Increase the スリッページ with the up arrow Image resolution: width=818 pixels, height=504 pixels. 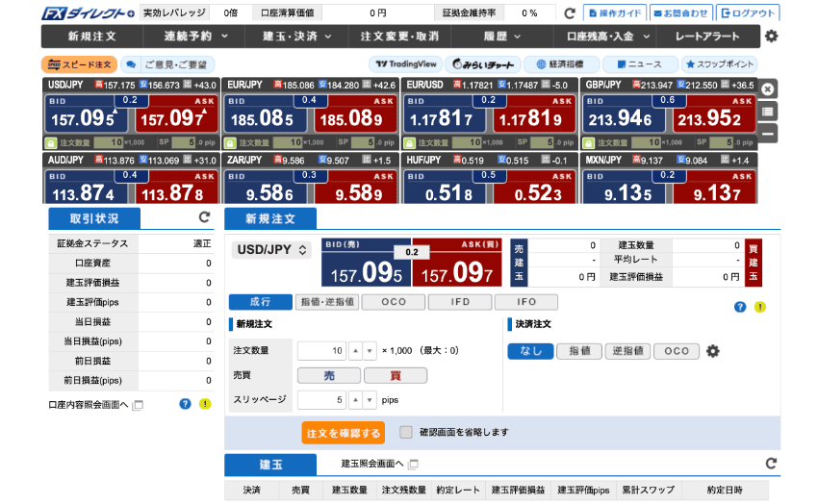[x=355, y=400]
